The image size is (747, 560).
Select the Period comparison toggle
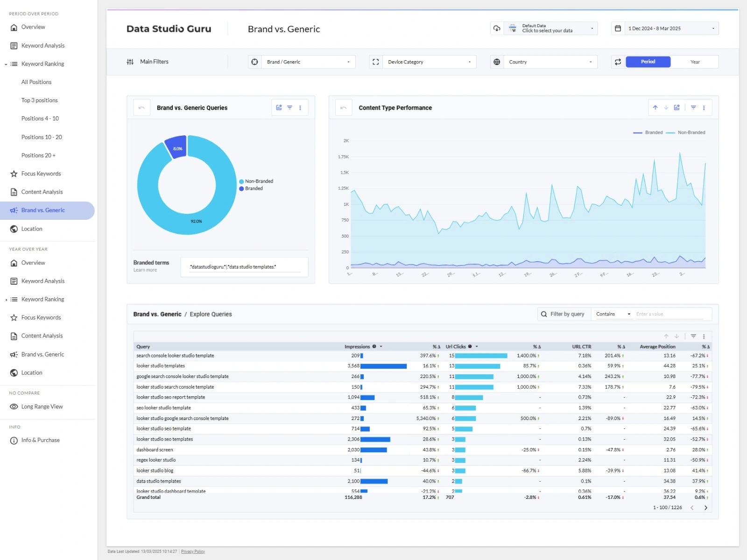click(648, 62)
